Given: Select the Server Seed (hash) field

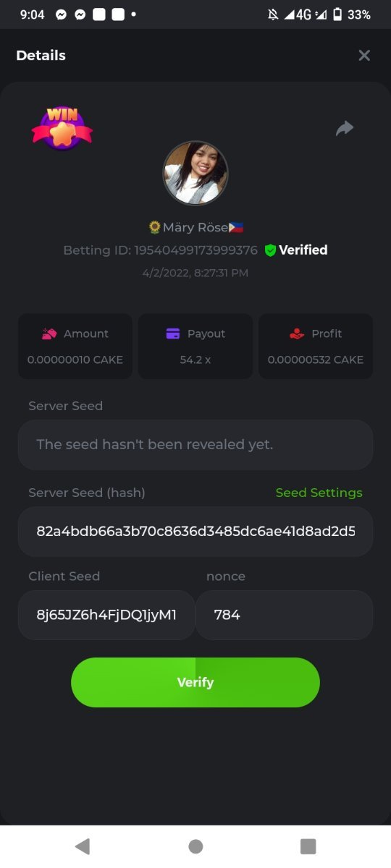Looking at the screenshot, I should click(x=195, y=532).
